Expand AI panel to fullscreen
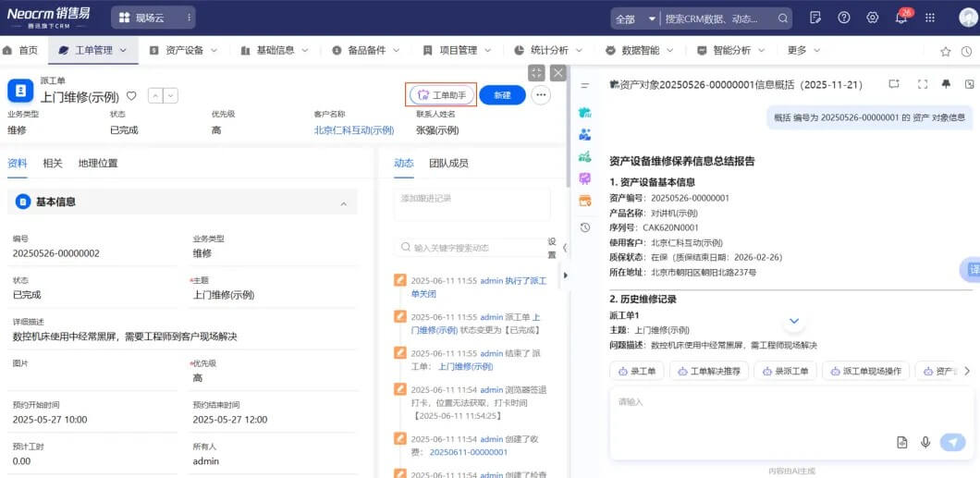This screenshot has width=980, height=478. point(922,84)
